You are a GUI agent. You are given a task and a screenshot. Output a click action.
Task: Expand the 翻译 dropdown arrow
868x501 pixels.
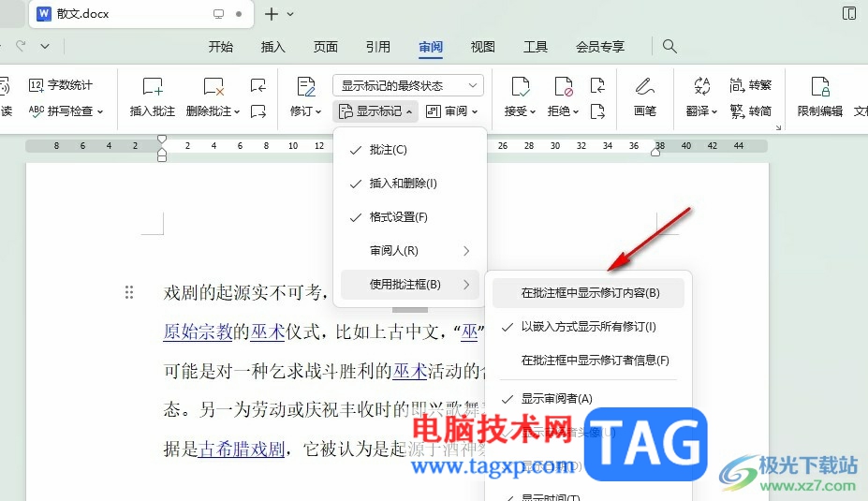tap(714, 112)
